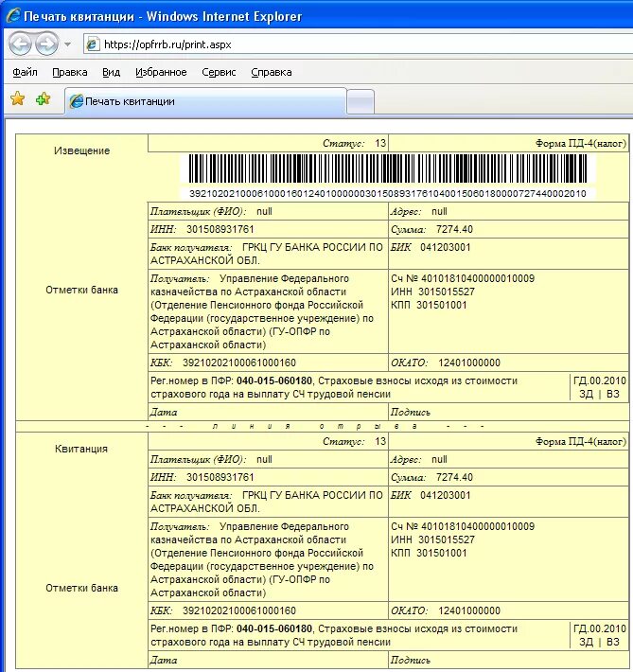The image size is (633, 672).
Task: Click КПП 301501001 in Извещение section
Action: tap(429, 305)
